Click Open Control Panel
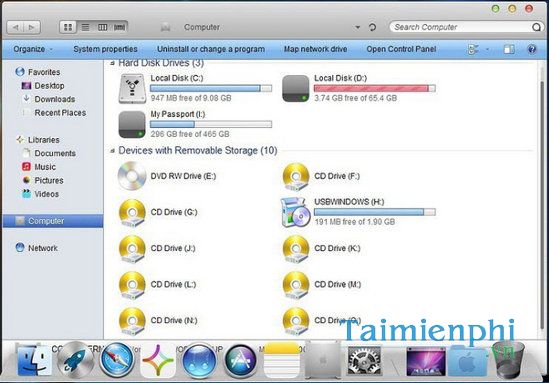 point(401,49)
